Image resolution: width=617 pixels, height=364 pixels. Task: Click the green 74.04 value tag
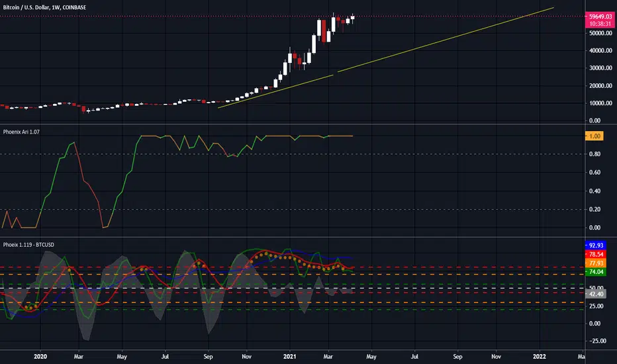[596, 271]
